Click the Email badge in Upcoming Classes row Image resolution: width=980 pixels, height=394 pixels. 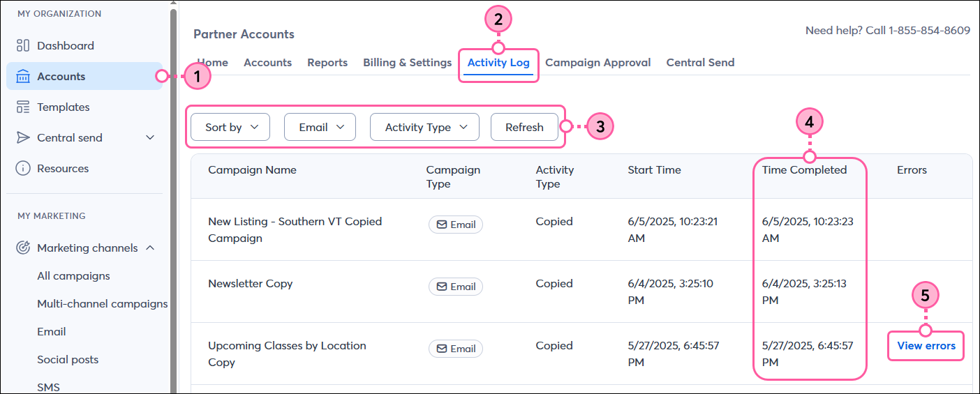[x=456, y=349]
